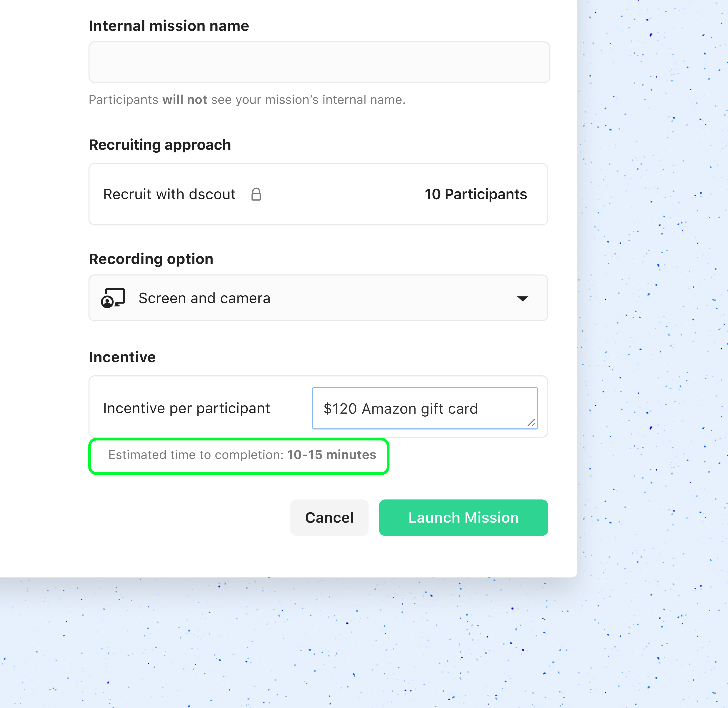728x708 pixels.
Task: Click the 10 Participants count
Action: point(475,194)
